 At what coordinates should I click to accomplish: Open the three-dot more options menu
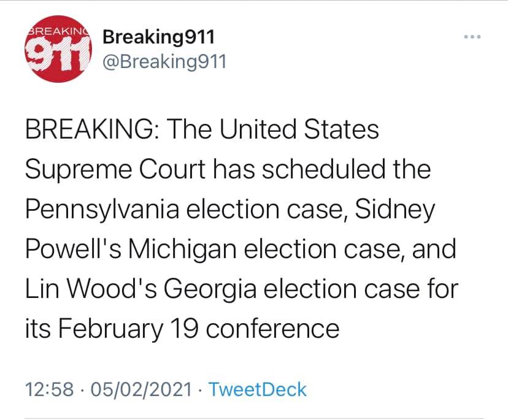coord(472,37)
